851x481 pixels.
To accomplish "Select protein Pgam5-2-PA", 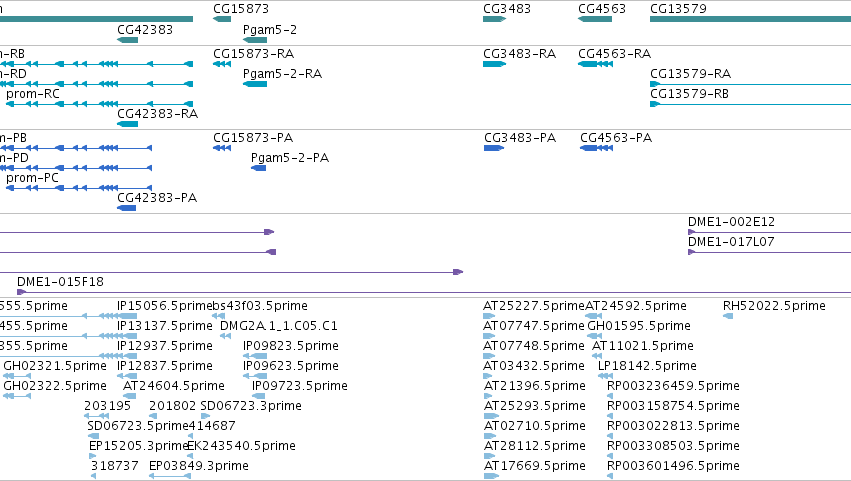I will (x=258, y=168).
